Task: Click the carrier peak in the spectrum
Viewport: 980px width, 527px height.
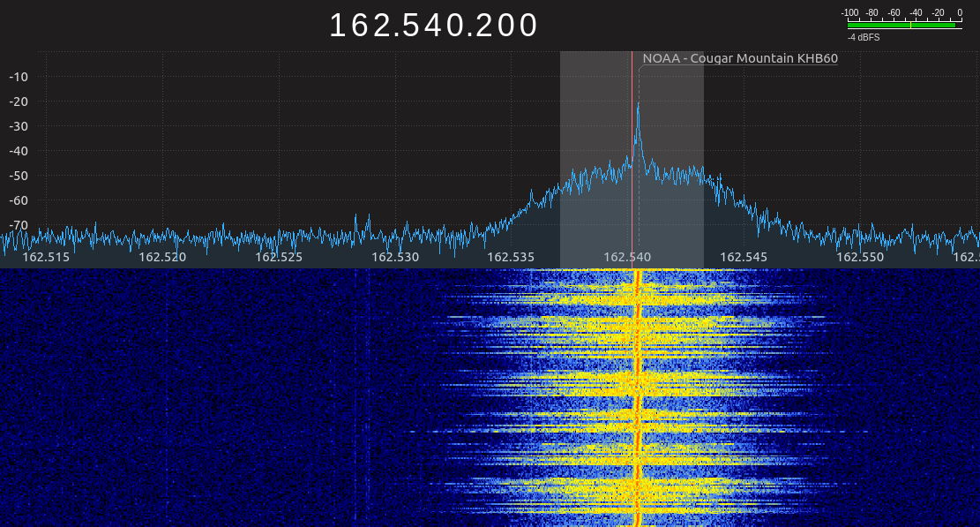Action: tap(638, 104)
